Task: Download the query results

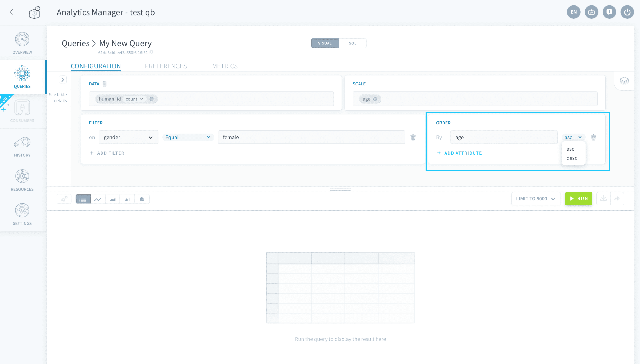Action: point(603,199)
